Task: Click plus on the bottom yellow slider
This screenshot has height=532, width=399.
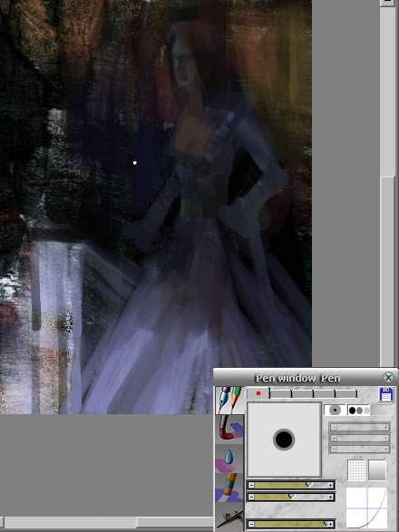Action: click(330, 524)
